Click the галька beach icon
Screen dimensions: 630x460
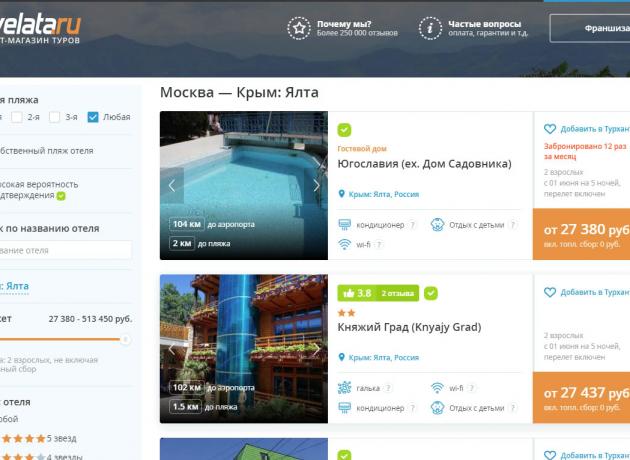click(344, 388)
